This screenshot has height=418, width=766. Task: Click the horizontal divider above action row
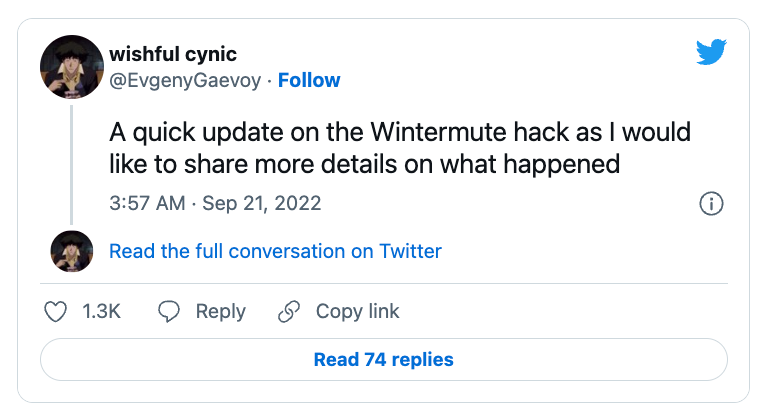click(383, 283)
